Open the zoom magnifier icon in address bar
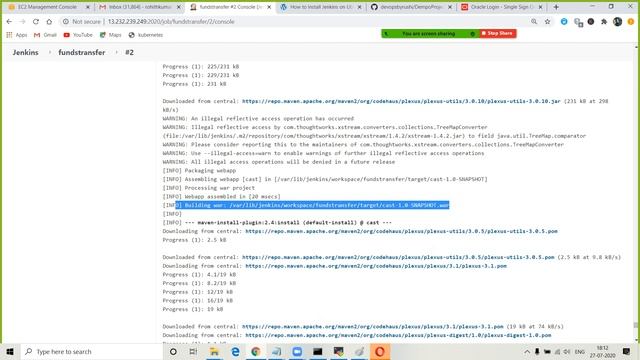The height and width of the screenshot is (360, 640). tap(534, 22)
